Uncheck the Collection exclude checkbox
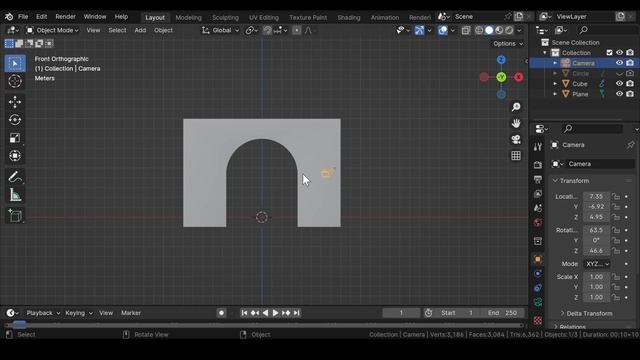The width and height of the screenshot is (640, 360). pos(609,53)
